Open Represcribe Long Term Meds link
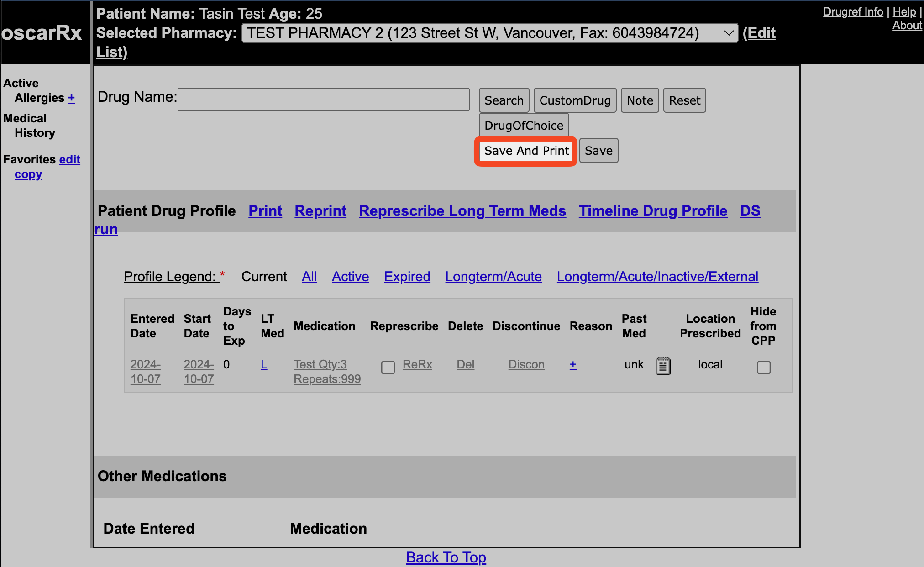Viewport: 924px width, 567px height. (462, 211)
